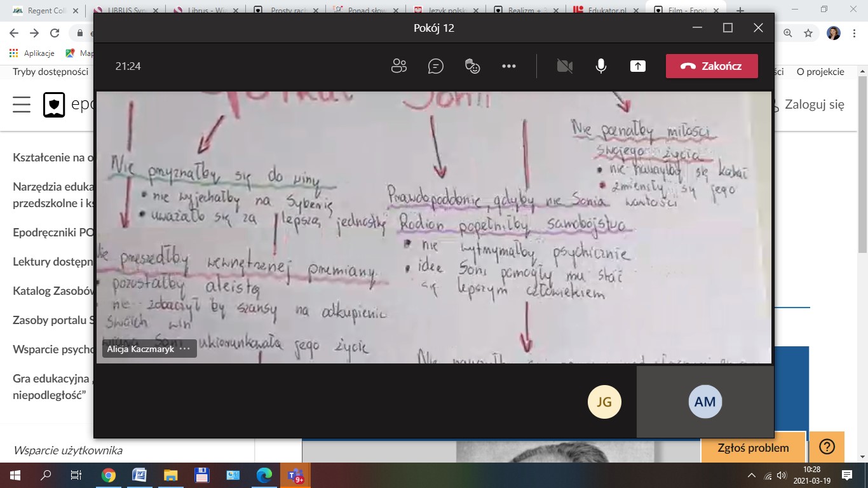868x488 pixels.
Task: Click Zaloguj się login link
Action: (814, 104)
